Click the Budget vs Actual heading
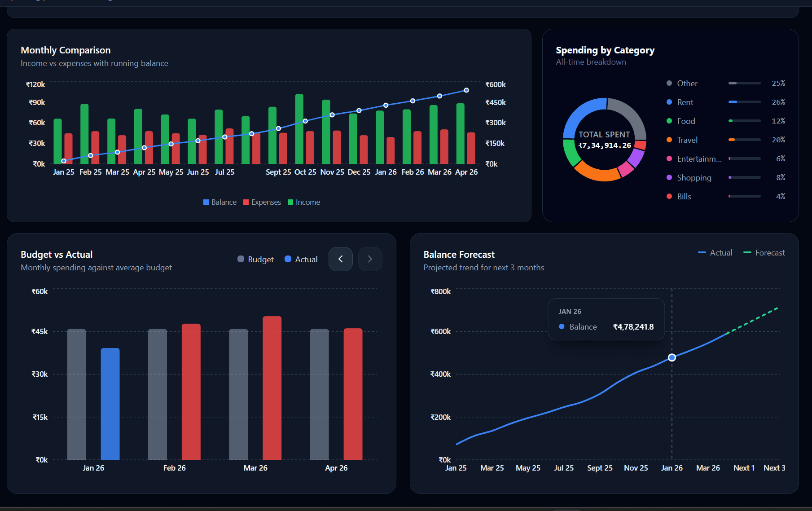 (57, 255)
